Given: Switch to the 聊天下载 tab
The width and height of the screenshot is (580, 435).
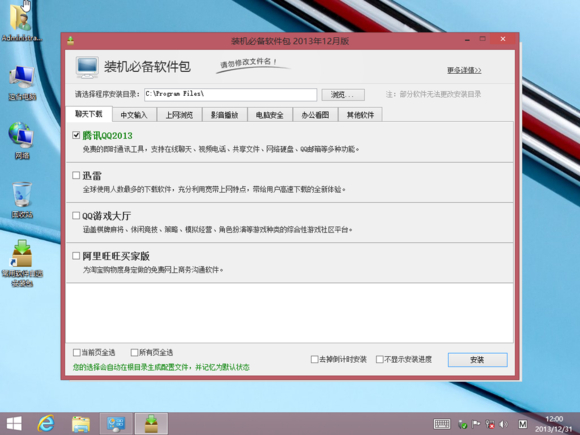Looking at the screenshot, I should tap(89, 114).
